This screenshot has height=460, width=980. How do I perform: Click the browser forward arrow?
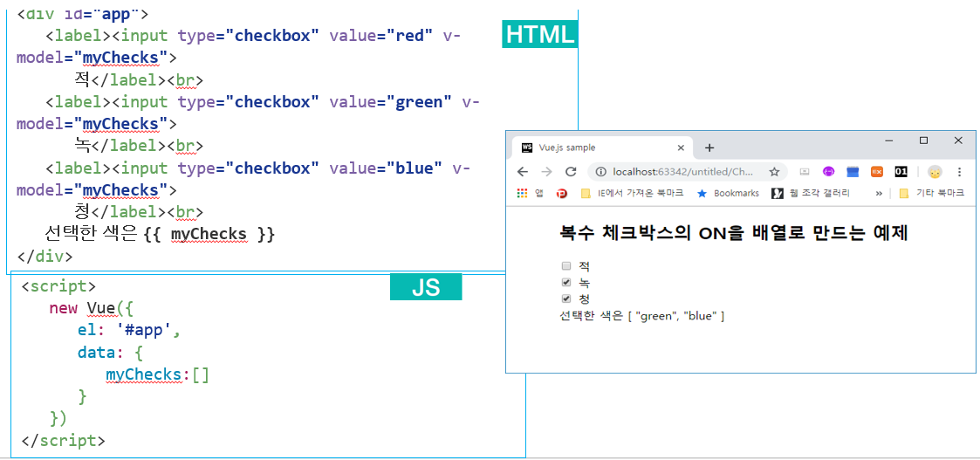[546, 172]
